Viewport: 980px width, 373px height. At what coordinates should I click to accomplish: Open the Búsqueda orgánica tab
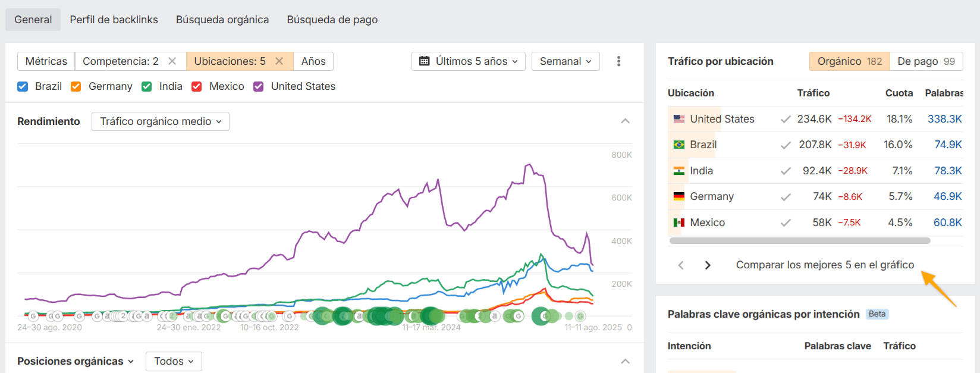point(222,20)
